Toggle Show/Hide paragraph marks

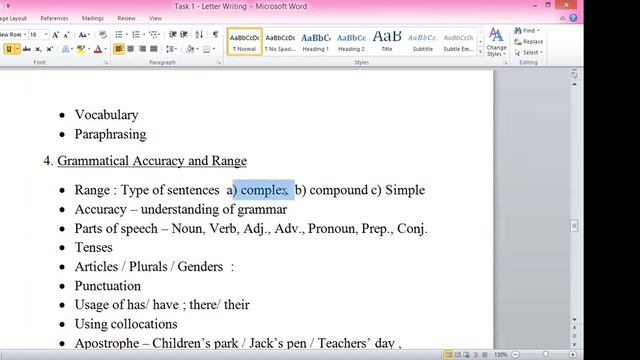coord(215,35)
